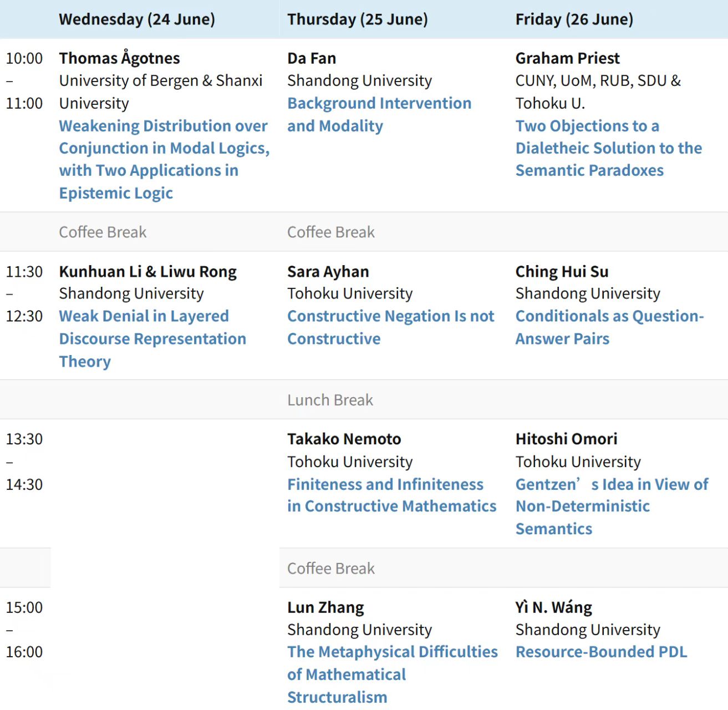Select speaker name Takako Nemoto
The width and height of the screenshot is (728, 710).
(344, 439)
